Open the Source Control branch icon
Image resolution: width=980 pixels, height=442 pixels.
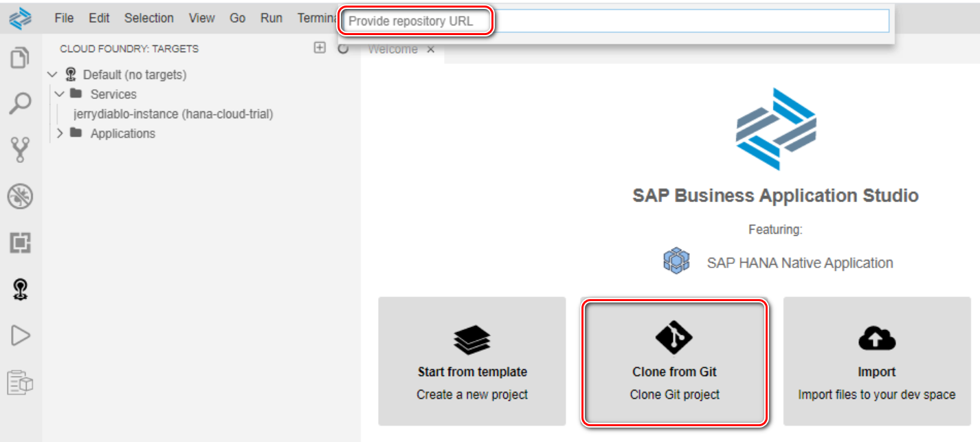point(21,150)
